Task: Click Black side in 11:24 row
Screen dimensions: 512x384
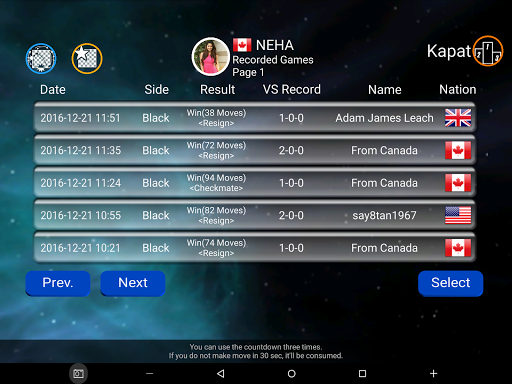Action: [x=156, y=183]
